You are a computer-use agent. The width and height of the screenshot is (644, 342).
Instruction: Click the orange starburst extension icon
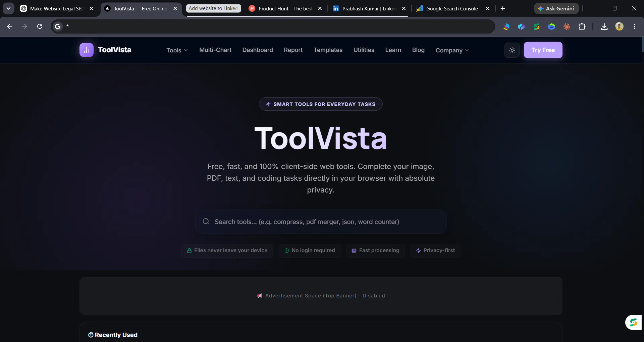[x=567, y=26]
